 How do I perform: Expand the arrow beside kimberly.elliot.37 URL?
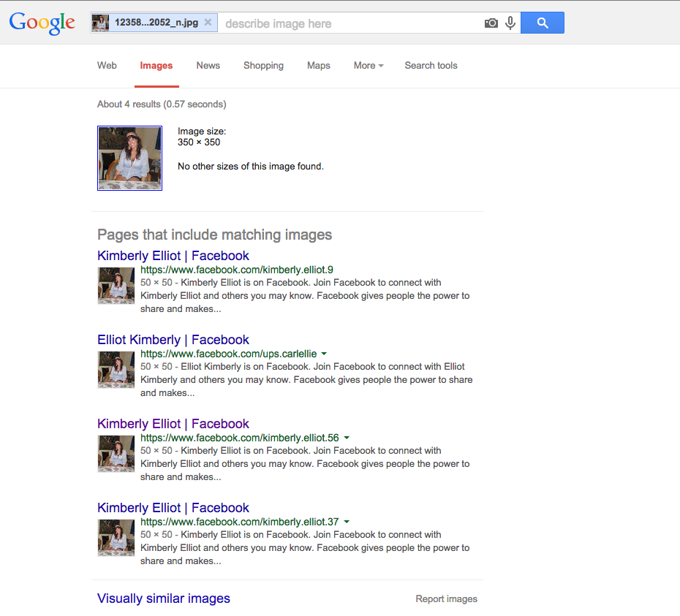coord(347,522)
